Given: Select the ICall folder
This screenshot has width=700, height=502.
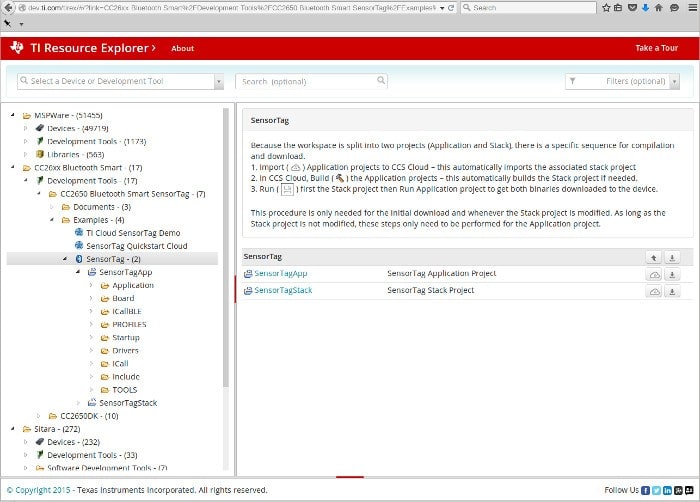Looking at the screenshot, I should coord(120,364).
